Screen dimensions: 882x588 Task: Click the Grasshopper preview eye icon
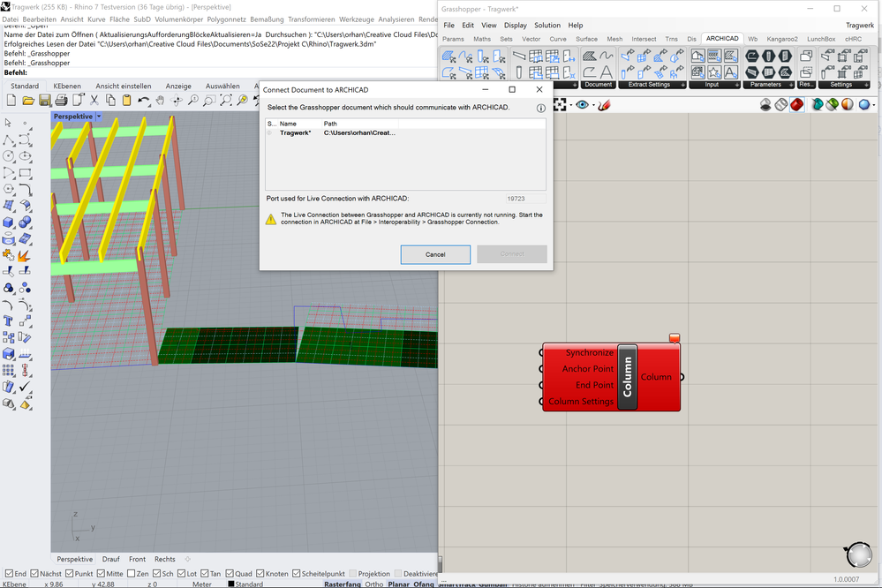[x=582, y=105]
